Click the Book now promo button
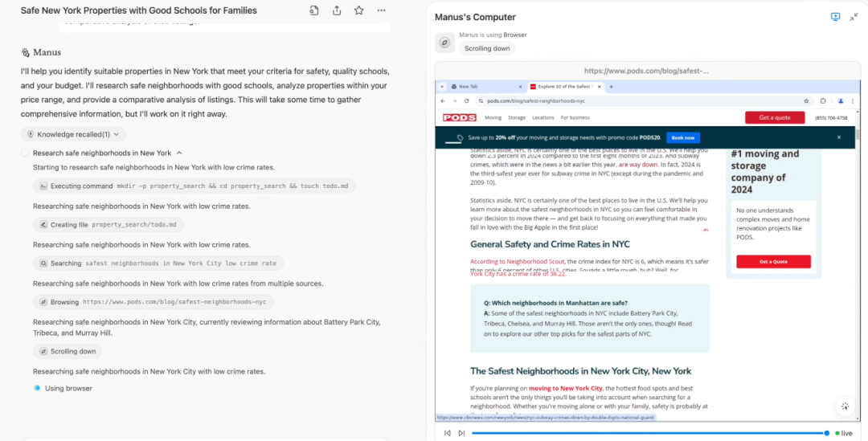 pos(683,138)
